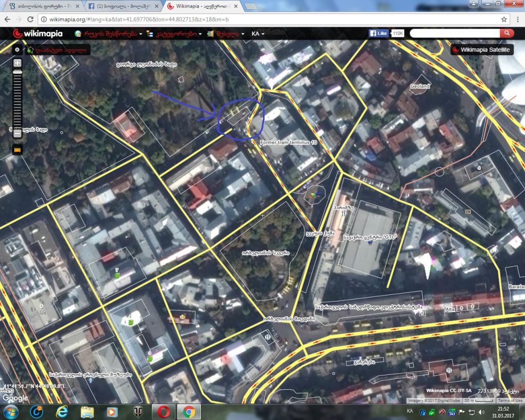Expand the KA language dropdown
Screen dimensions: 525x420
point(258,34)
